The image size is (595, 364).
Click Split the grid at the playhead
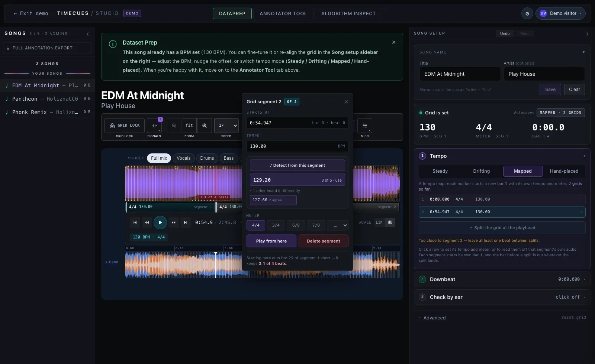(x=502, y=228)
